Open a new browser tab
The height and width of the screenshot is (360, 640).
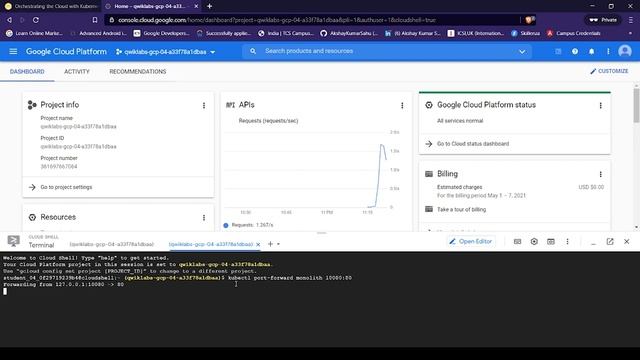(209, 6)
